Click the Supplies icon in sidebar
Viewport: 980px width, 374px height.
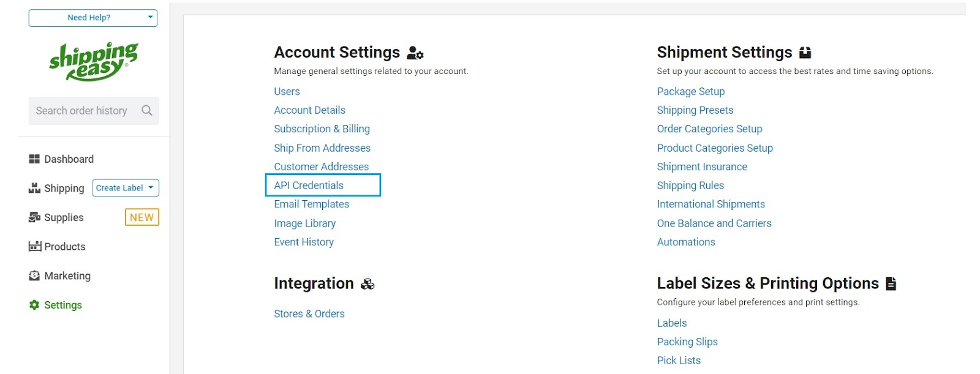click(34, 217)
